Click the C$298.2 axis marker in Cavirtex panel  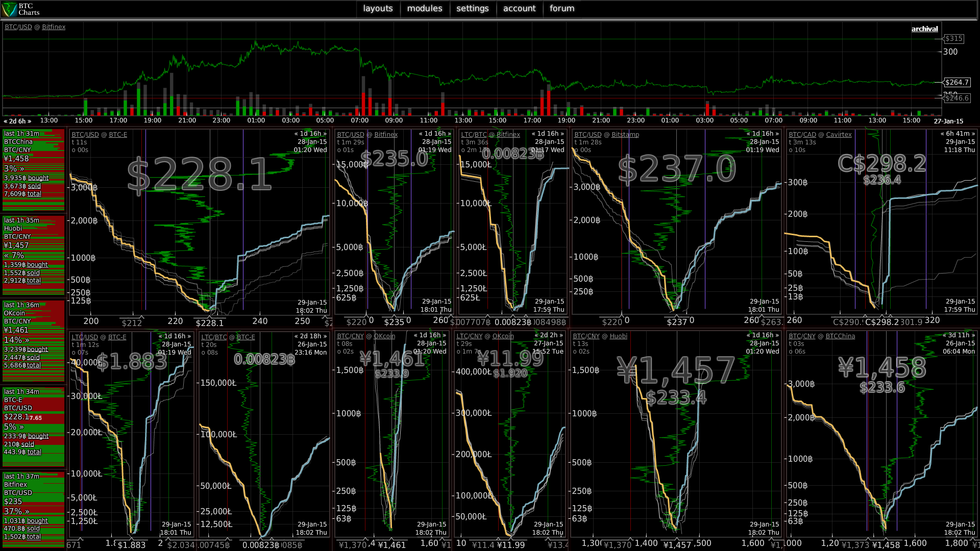coord(881,322)
